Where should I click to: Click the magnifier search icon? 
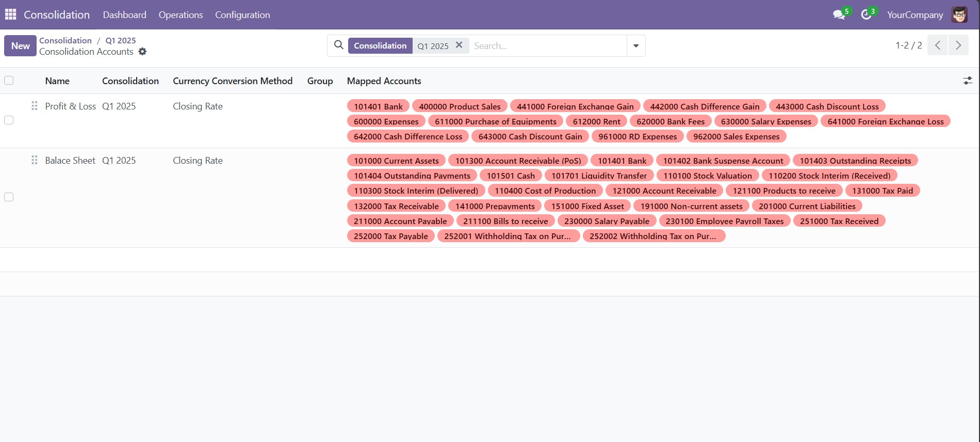338,45
